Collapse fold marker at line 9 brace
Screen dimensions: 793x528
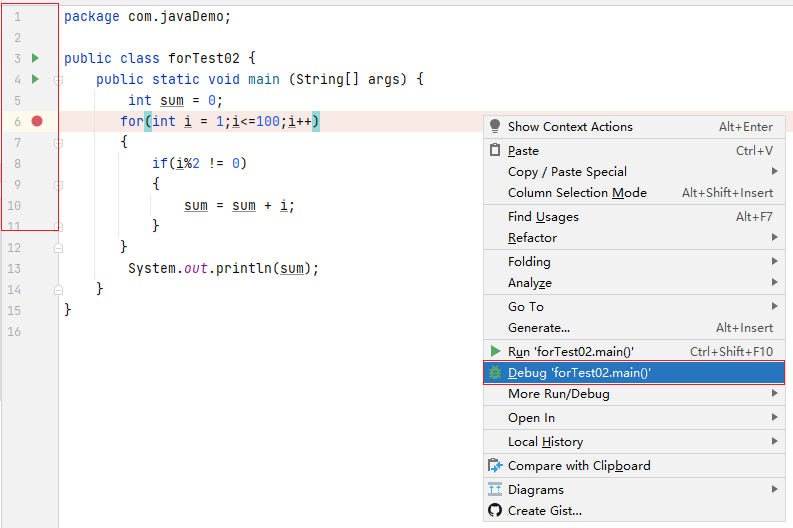[x=59, y=185]
